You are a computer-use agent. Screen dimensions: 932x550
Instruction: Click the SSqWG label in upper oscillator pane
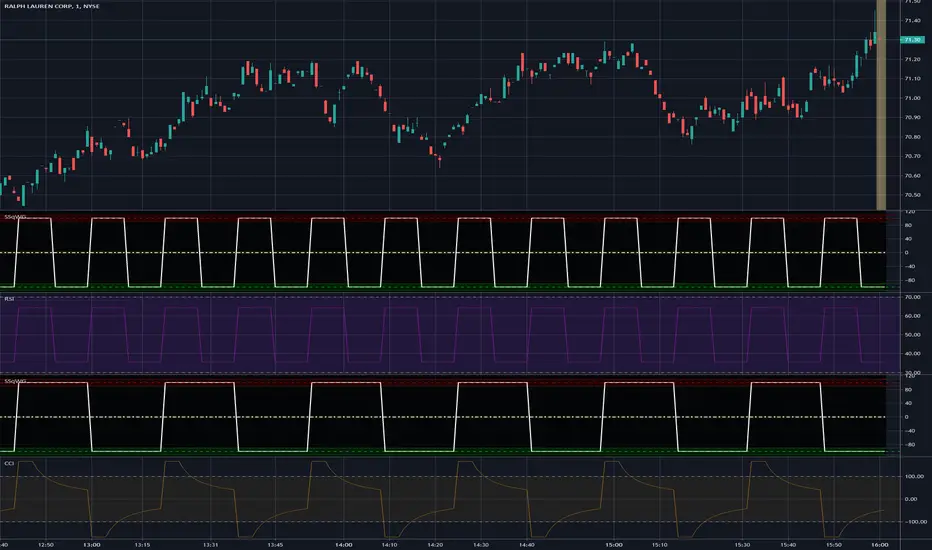click(15, 215)
